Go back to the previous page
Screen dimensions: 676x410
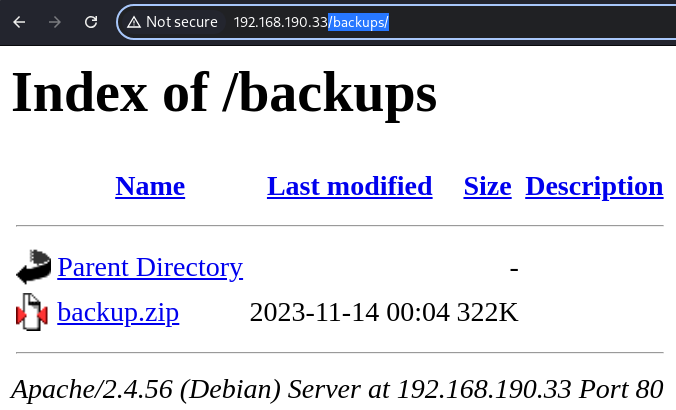19,22
